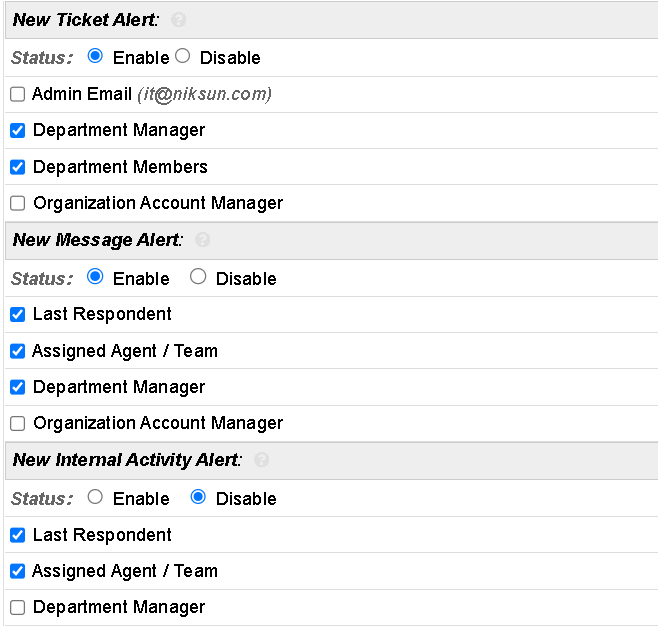This screenshot has height=626, width=658.
Task: Select Disable for New Internal Activity Alert
Action: click(198, 497)
